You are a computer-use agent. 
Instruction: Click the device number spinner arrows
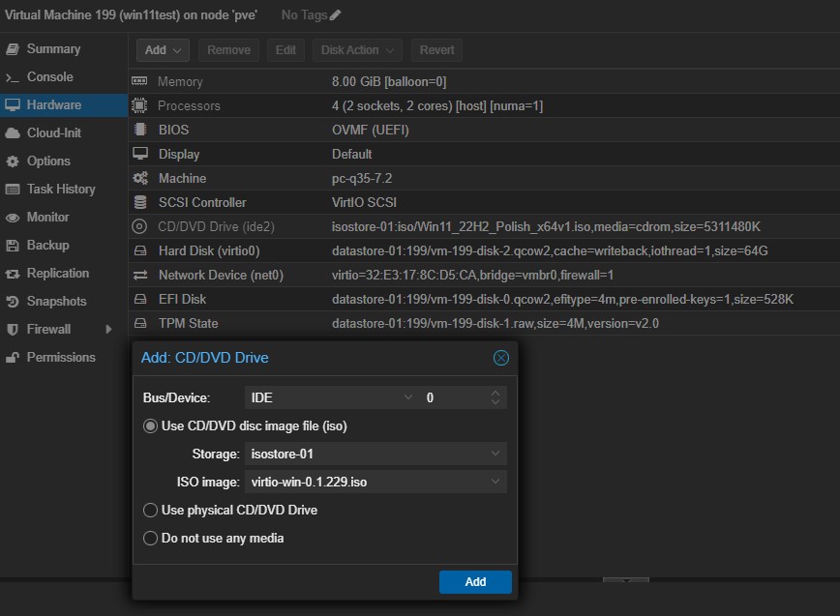click(x=495, y=397)
